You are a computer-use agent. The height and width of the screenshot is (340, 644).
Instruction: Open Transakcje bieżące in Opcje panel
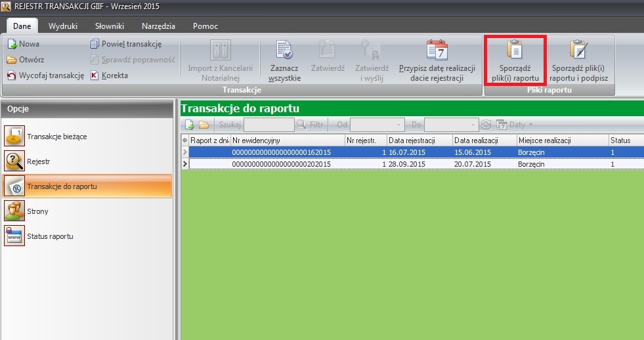point(87,137)
